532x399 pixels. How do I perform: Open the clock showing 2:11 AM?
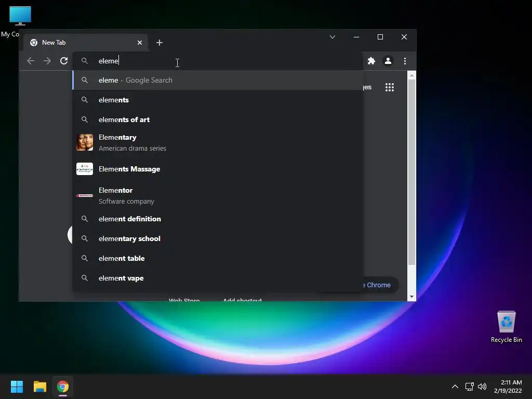tap(508, 387)
